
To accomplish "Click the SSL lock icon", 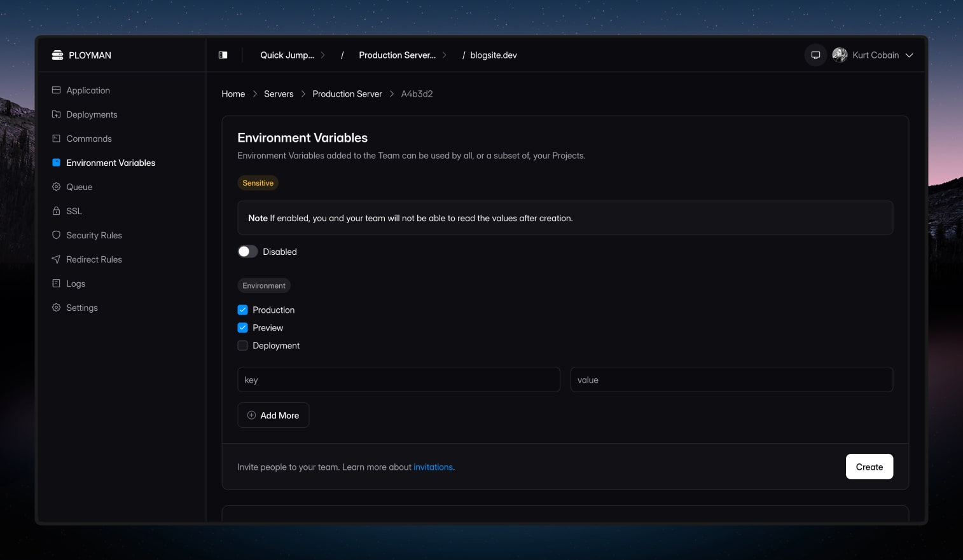I will point(56,211).
